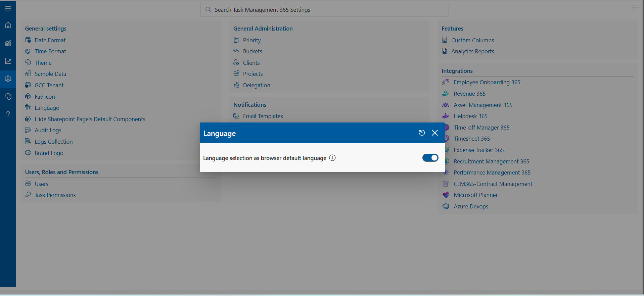Image resolution: width=644 pixels, height=296 pixels.
Task: Open Helpdesk 365 integration
Action: [x=470, y=116]
